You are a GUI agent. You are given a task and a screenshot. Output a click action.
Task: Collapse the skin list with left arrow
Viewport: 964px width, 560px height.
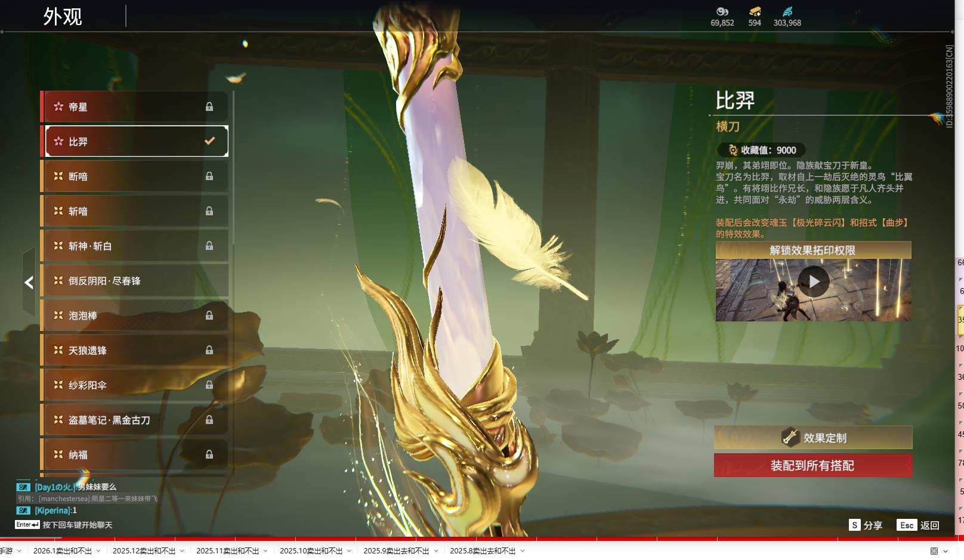(29, 283)
